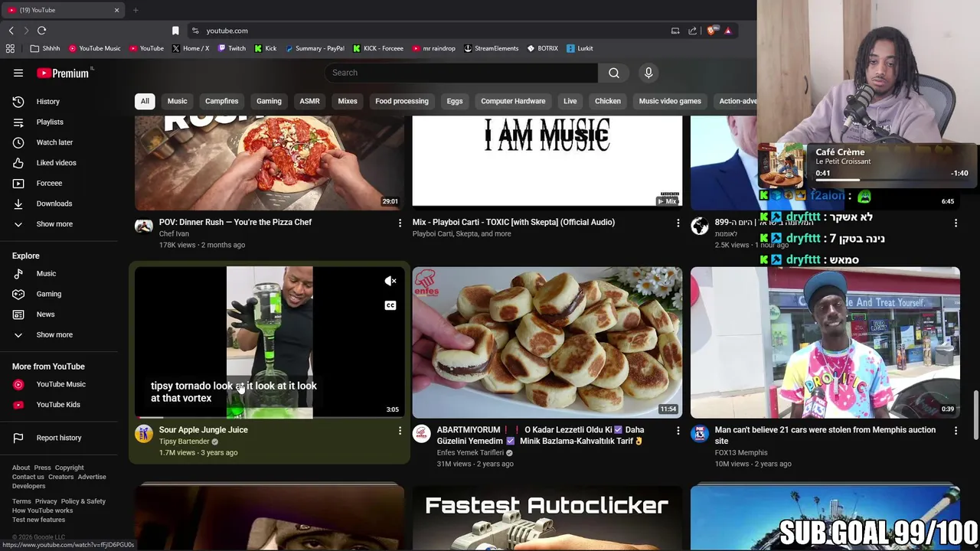Open Watch later in the sidebar
The height and width of the screenshot is (551, 980).
point(54,142)
